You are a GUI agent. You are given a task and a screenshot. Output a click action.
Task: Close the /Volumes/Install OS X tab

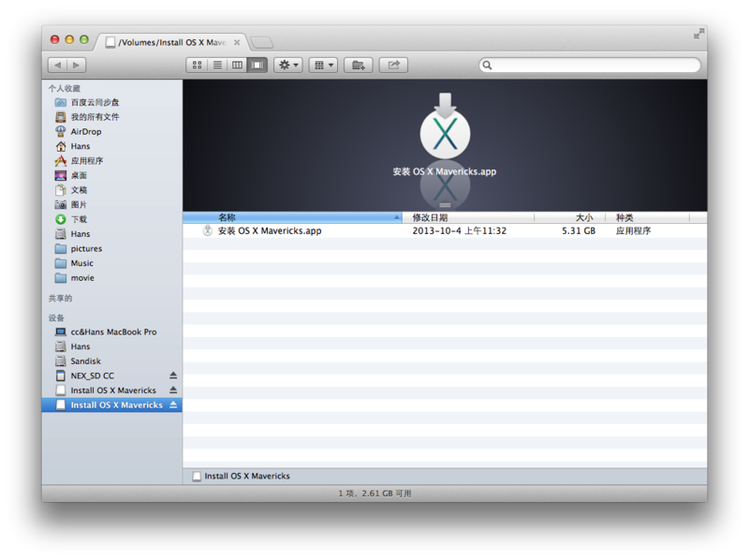click(x=237, y=42)
